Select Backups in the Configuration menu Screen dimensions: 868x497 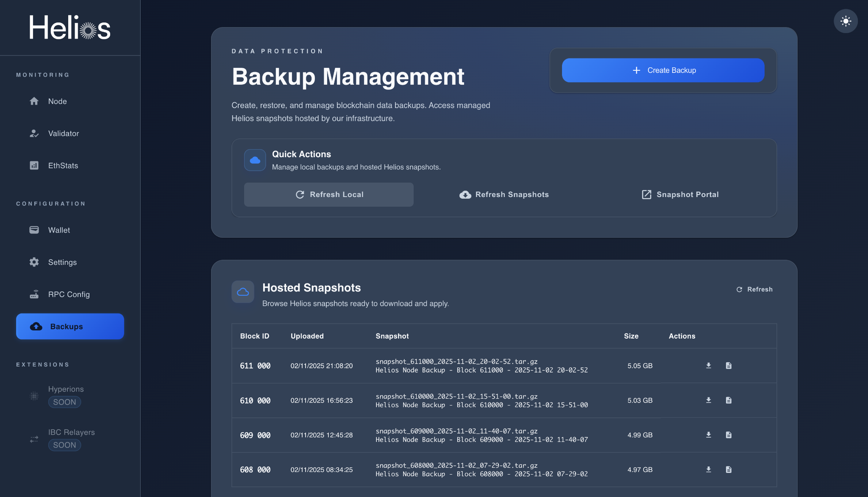pyautogui.click(x=70, y=326)
